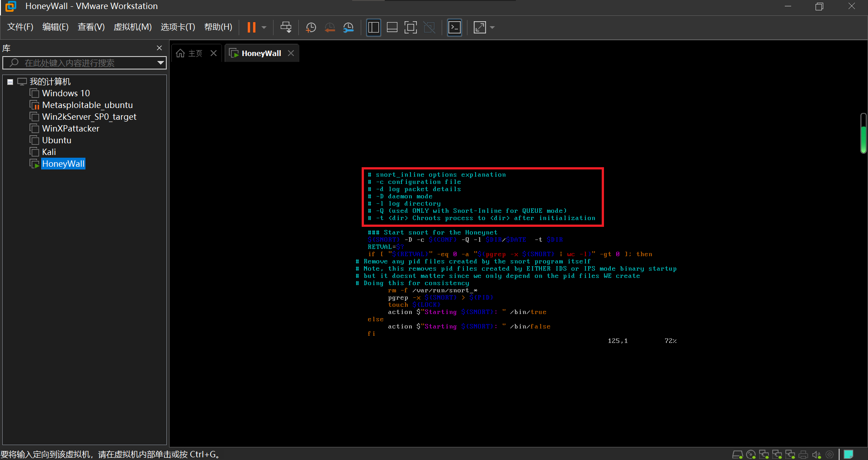Viewport: 868px width, 460px height.
Task: Click the second network adapter status icon
Action: pos(777,455)
